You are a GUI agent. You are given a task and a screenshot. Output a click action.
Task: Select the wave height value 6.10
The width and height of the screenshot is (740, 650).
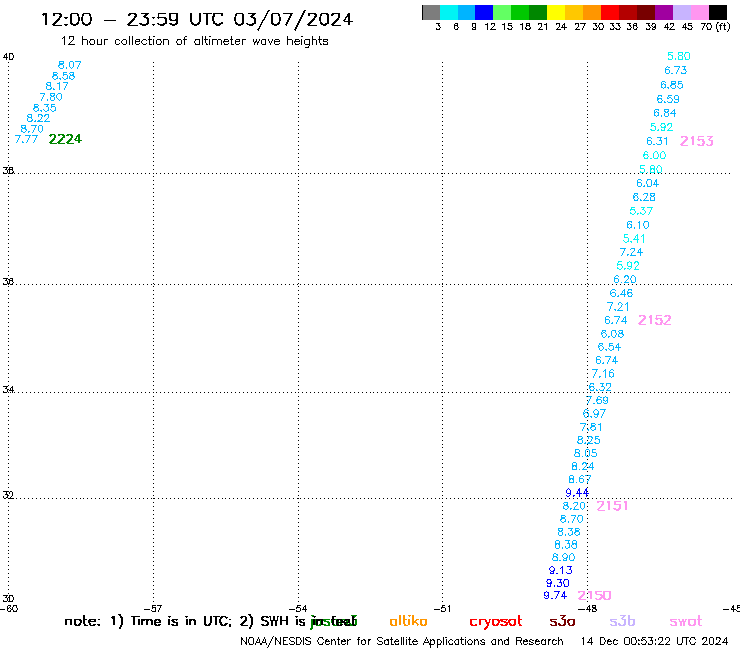pyautogui.click(x=638, y=226)
